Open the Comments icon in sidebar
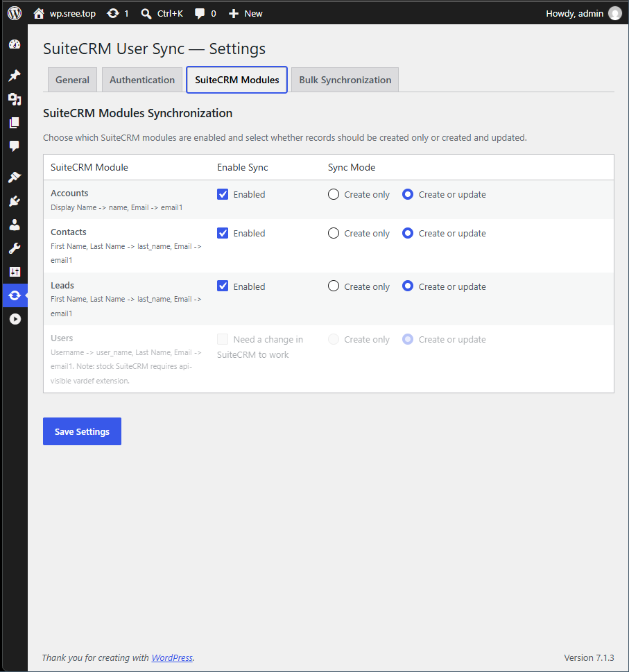This screenshot has width=629, height=672. tap(15, 146)
